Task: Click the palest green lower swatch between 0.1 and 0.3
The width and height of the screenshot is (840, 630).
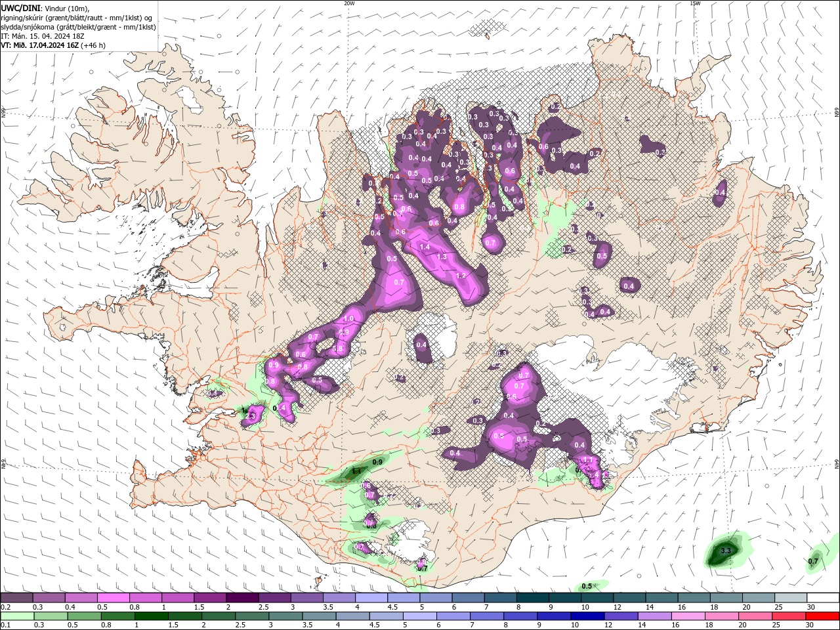Action: pyautogui.click(x=16, y=616)
